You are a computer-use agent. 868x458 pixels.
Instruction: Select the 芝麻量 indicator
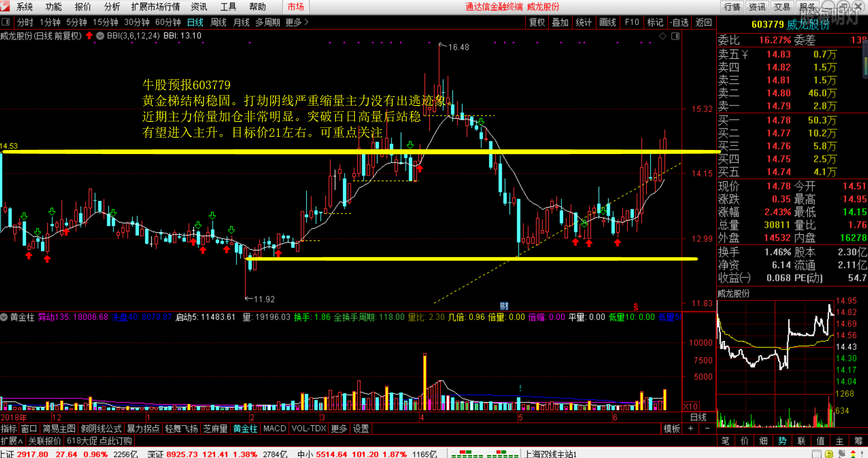pos(215,429)
